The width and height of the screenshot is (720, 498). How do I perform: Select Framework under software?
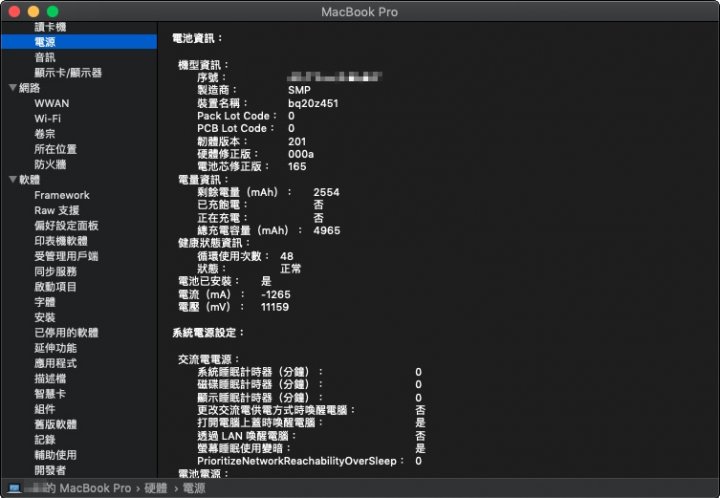62,195
